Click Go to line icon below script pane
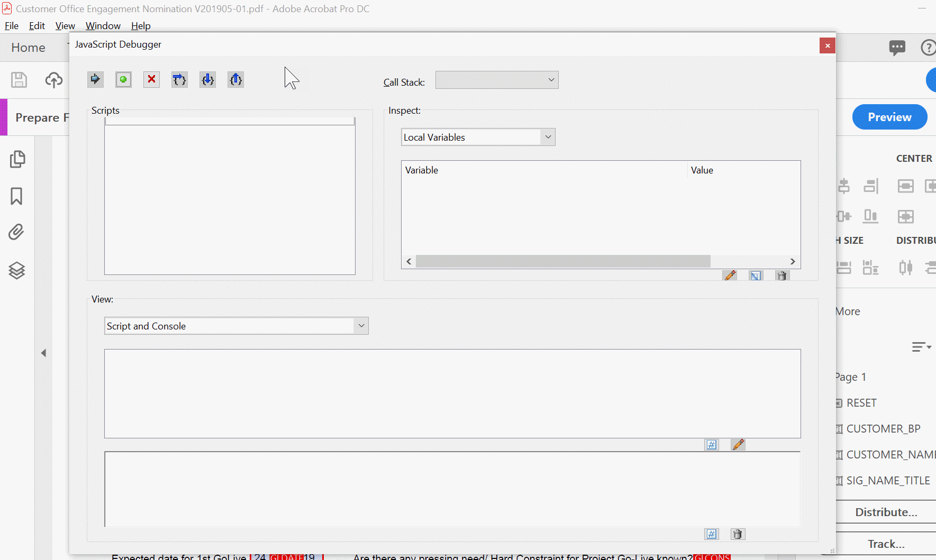Screen dimensions: 936x560 pos(712,445)
